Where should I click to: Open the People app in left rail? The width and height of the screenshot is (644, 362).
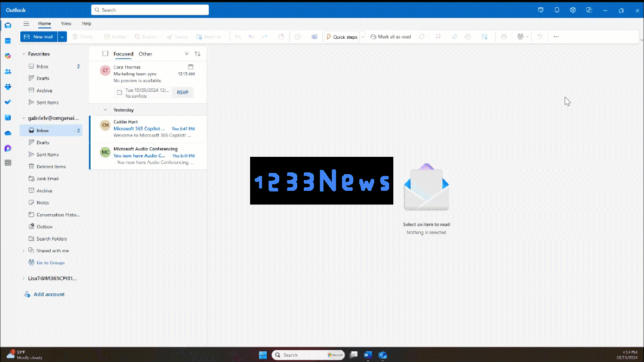pyautogui.click(x=8, y=72)
